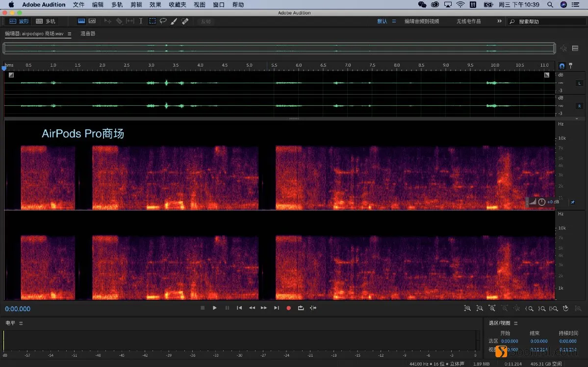588x367 pixels.
Task: Open the 电平 panel menu
Action: [21, 323]
